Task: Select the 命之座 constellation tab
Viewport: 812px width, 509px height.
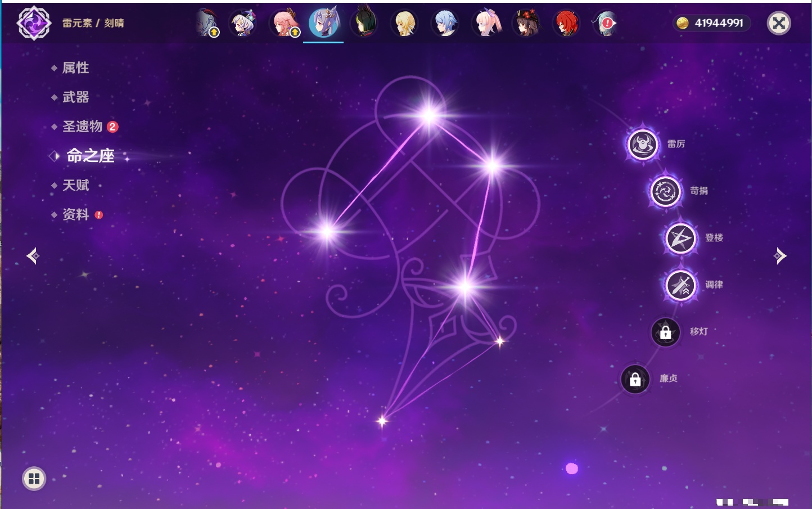Action: point(90,156)
